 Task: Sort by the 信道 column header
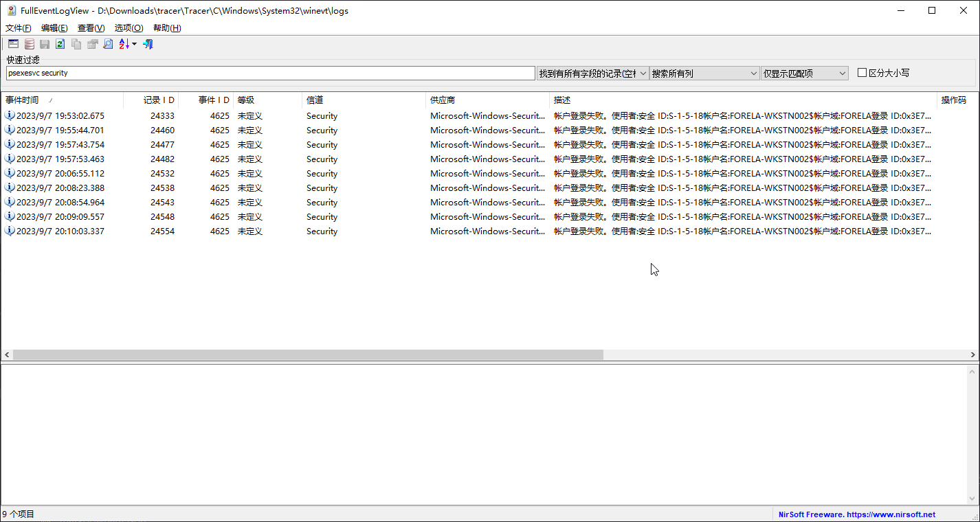point(364,100)
